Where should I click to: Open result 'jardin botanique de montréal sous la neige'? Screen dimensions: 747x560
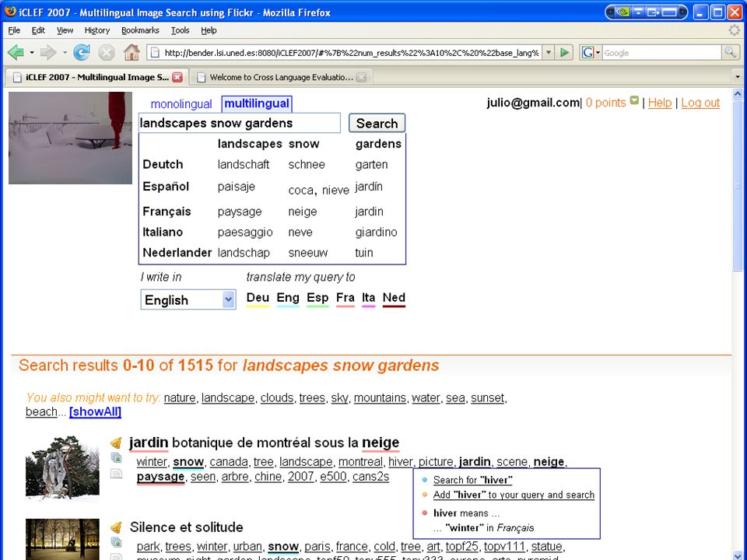[x=265, y=443]
